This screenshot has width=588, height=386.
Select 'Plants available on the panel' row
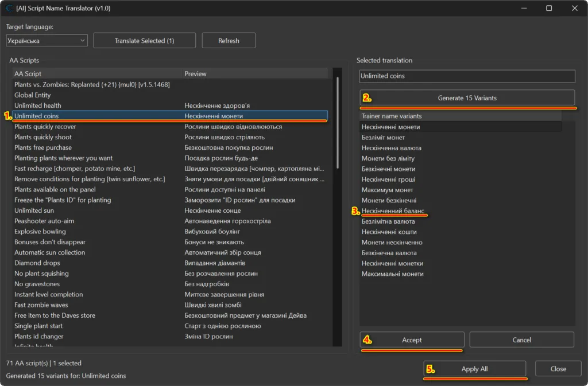point(170,189)
